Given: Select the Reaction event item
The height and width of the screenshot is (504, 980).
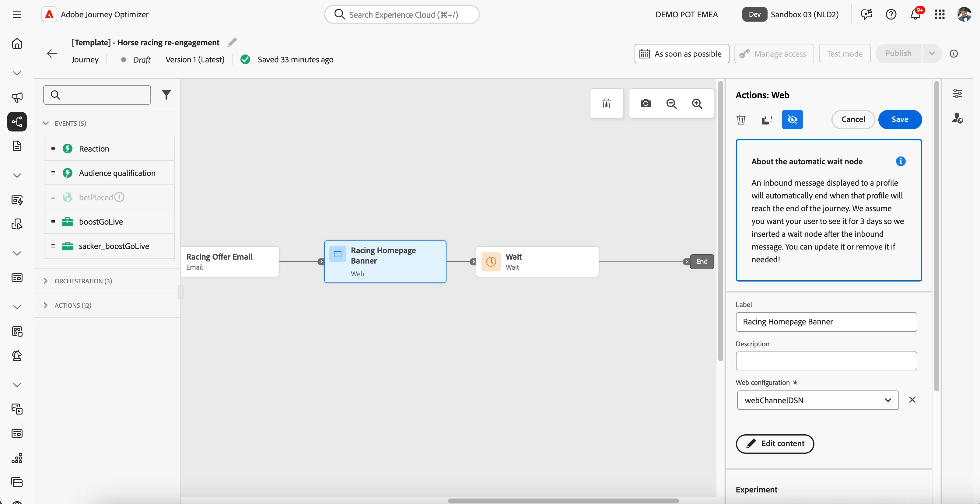Looking at the screenshot, I should 109,148.
